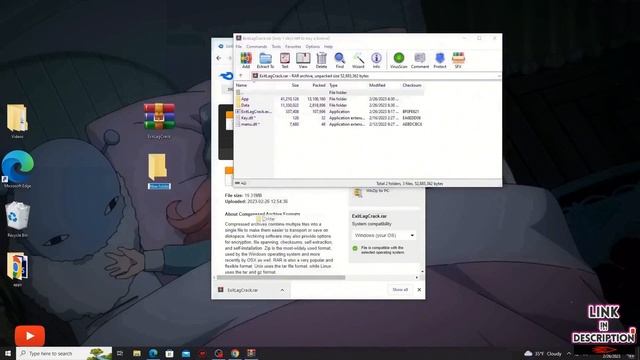Screen dimensions: 640x360
Task: Select the ExitLagCrack WinRAR desktop icon
Action: 159,121
